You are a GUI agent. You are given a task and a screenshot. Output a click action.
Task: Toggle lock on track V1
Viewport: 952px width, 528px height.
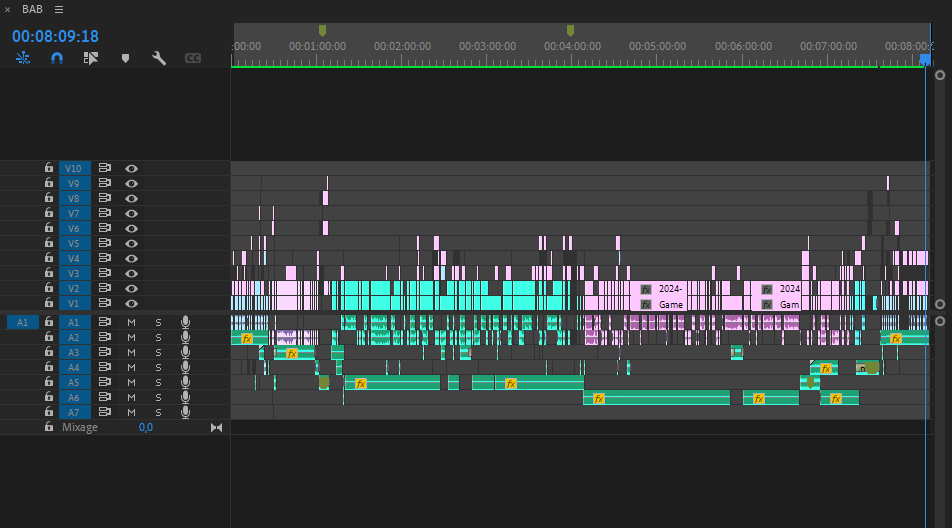tap(49, 303)
